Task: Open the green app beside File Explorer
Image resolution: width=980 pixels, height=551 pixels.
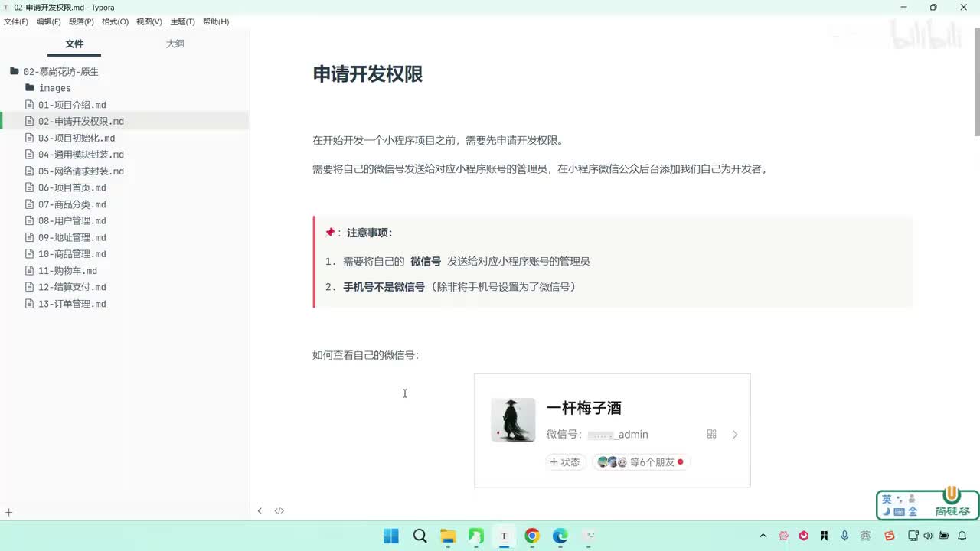Action: pyautogui.click(x=475, y=536)
